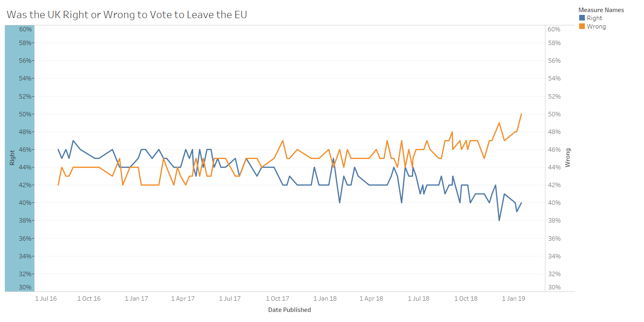Click the blue line's lowest 38% point
644x322 pixels.
(x=500, y=220)
